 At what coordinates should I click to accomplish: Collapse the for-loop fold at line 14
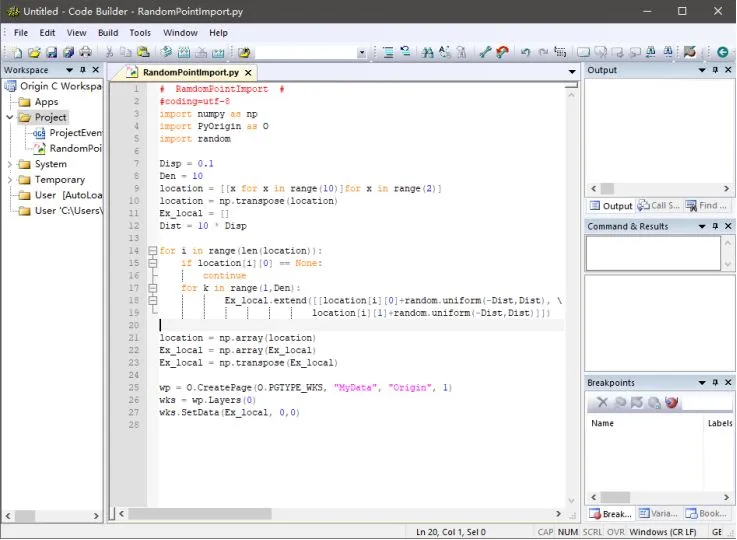tap(153, 250)
